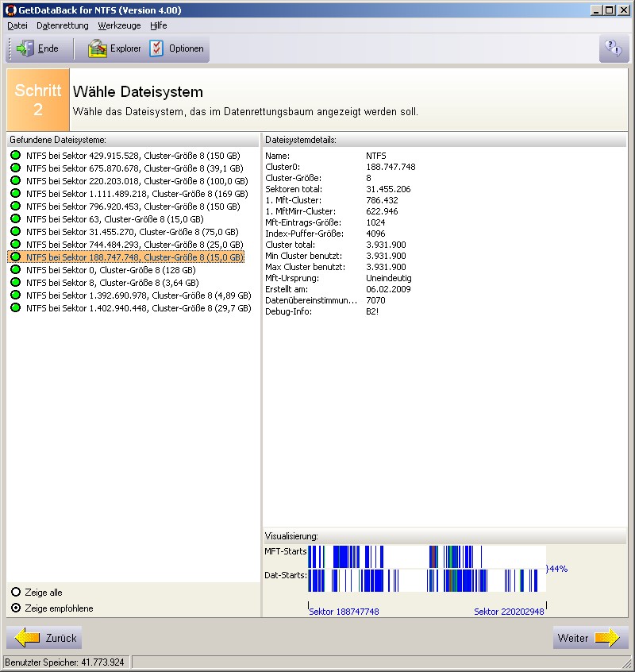This screenshot has height=672, width=635.
Task: Select NTFS bei Sektor 744.484.293 (25,0 GB)
Action: [135, 245]
